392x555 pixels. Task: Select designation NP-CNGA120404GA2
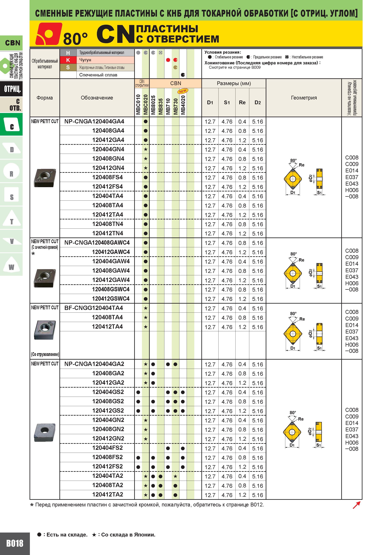pyautogui.click(x=94, y=364)
